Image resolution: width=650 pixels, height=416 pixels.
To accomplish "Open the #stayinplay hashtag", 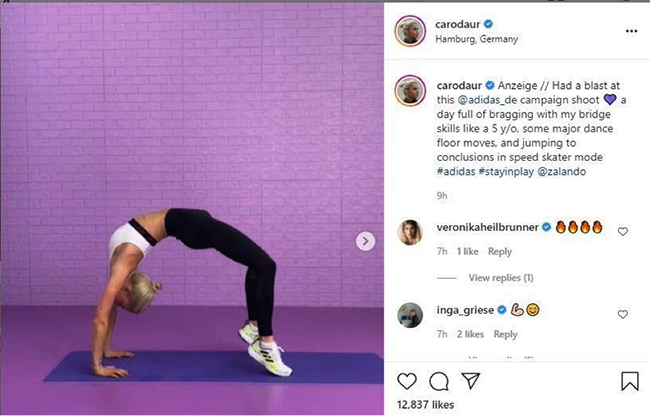I will 506,172.
